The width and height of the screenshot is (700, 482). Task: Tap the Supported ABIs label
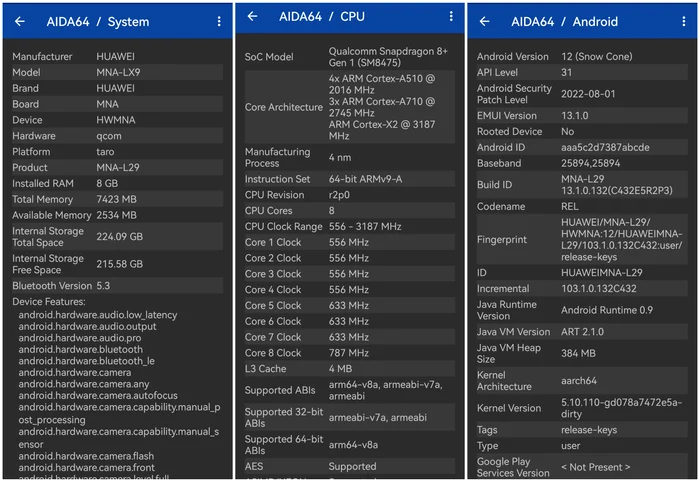280,391
